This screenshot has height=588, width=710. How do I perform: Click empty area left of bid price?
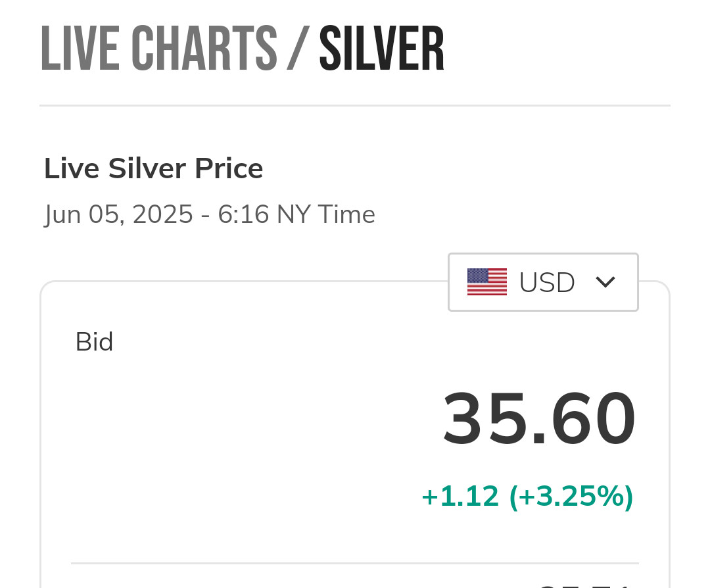point(230,419)
